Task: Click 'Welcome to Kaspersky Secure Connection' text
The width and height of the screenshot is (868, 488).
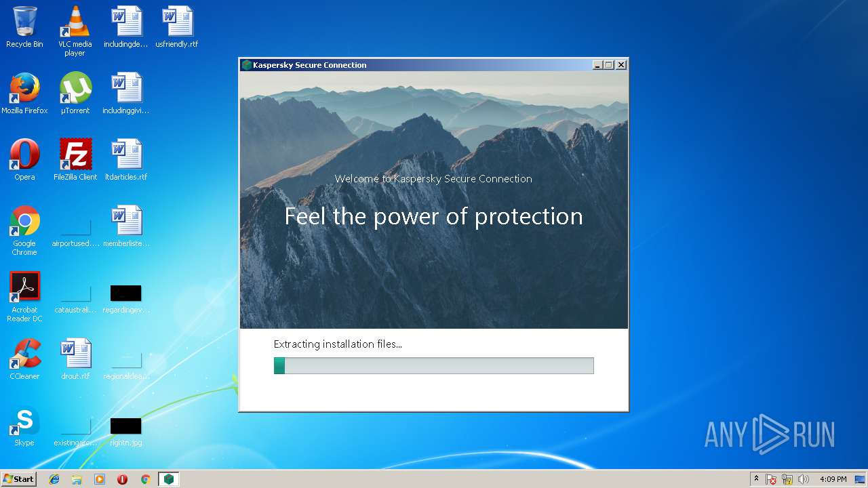Action: coord(433,179)
